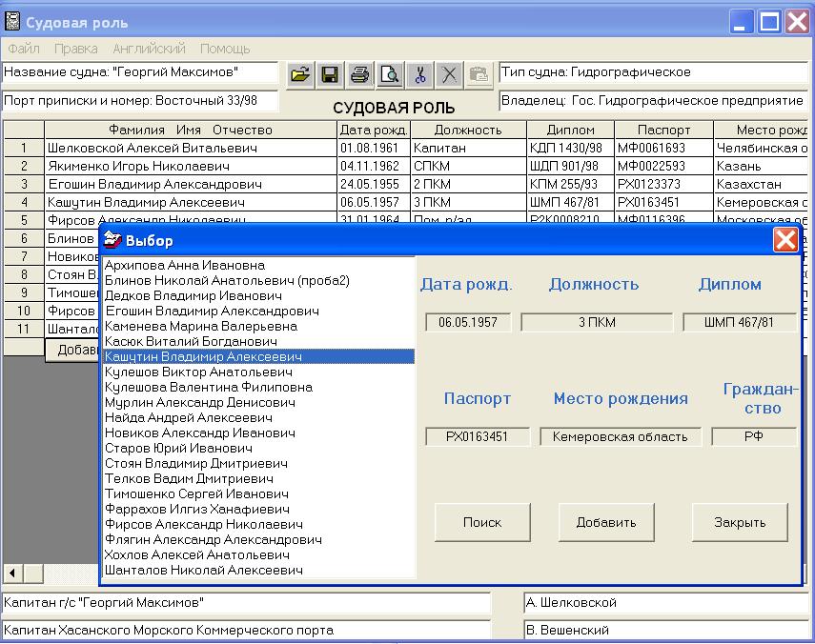Click the А. Шелковской signature field
The width and height of the screenshot is (815, 644).
coord(666,603)
